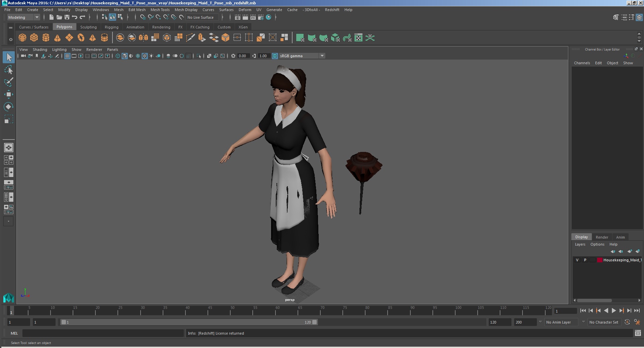The image size is (644, 348).
Task: Activate the Rotate tool
Action: (x=9, y=107)
